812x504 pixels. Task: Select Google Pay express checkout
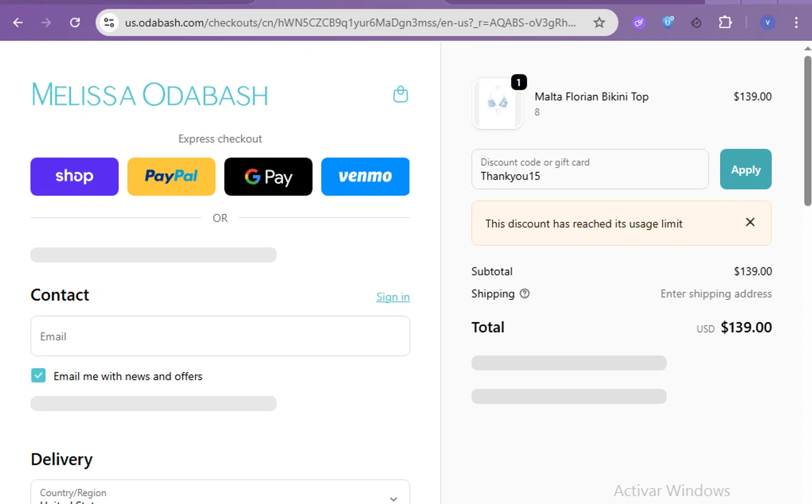coord(269,176)
